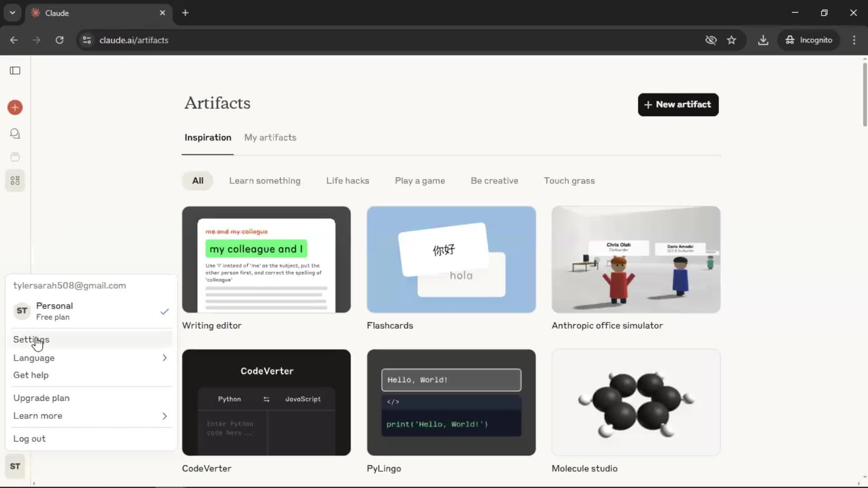Go back with the browser back arrow

coord(14,40)
